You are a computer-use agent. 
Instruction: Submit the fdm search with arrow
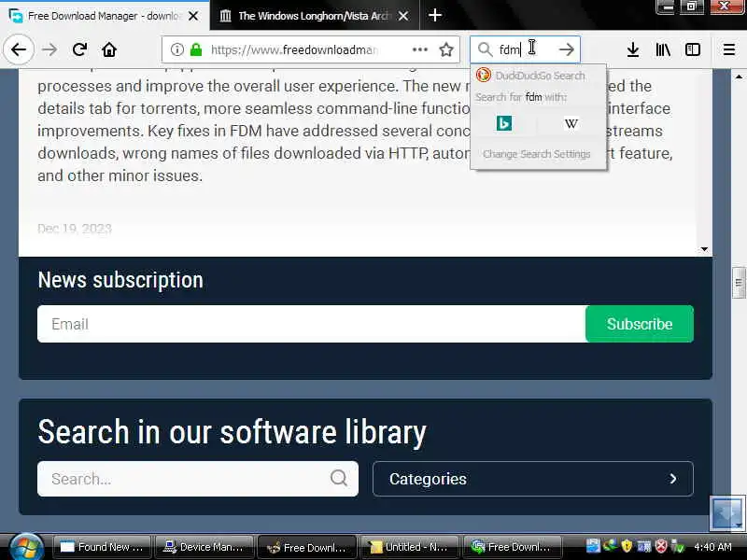[x=567, y=49]
